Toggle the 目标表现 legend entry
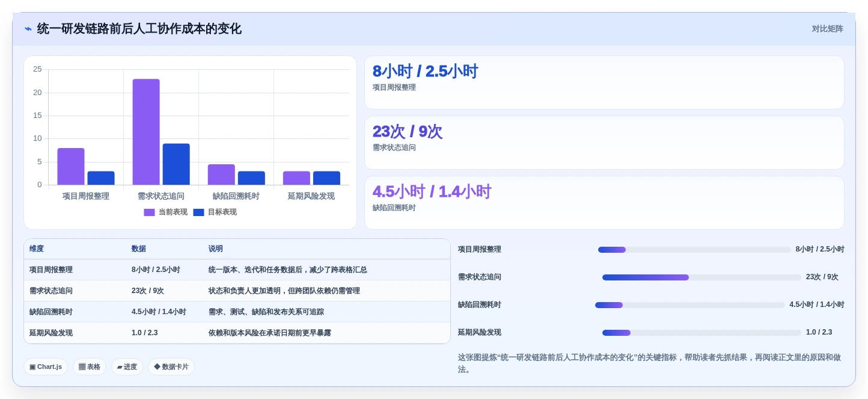 tap(215, 212)
